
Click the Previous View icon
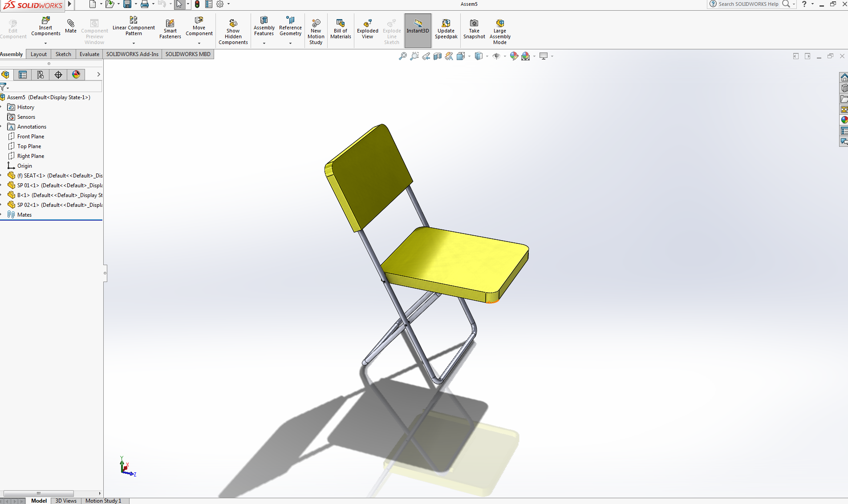pos(426,56)
